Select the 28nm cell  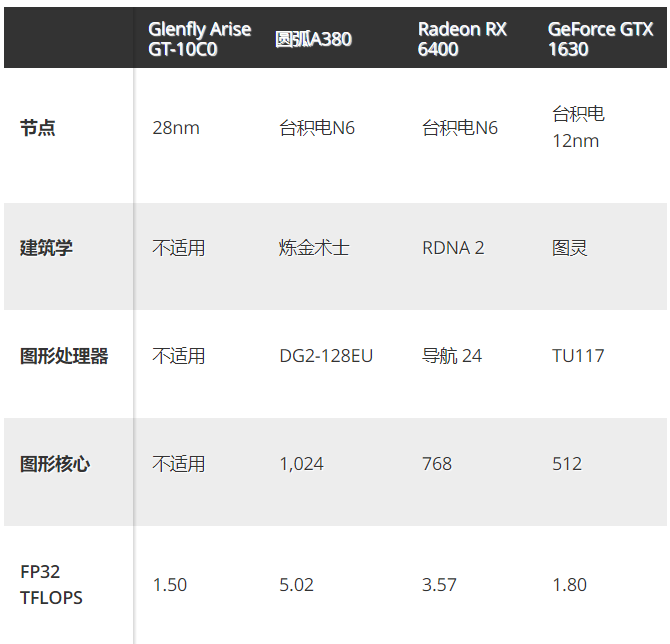(175, 128)
